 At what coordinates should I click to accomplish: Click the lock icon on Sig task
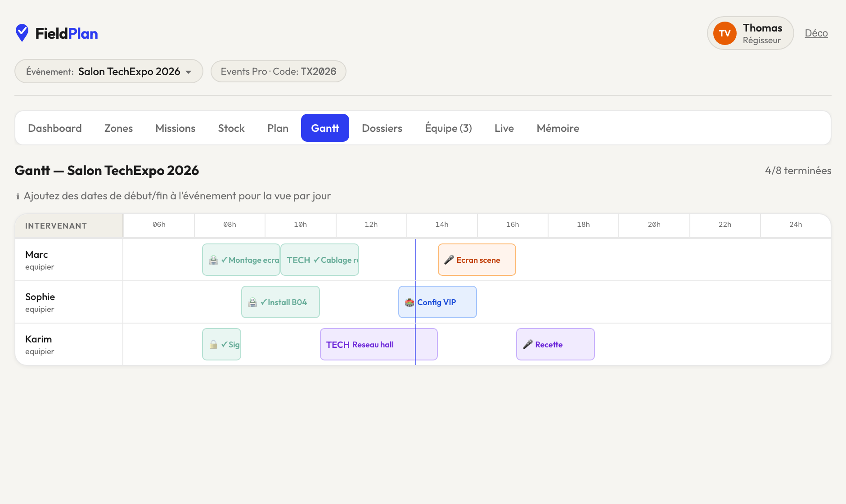(x=213, y=345)
